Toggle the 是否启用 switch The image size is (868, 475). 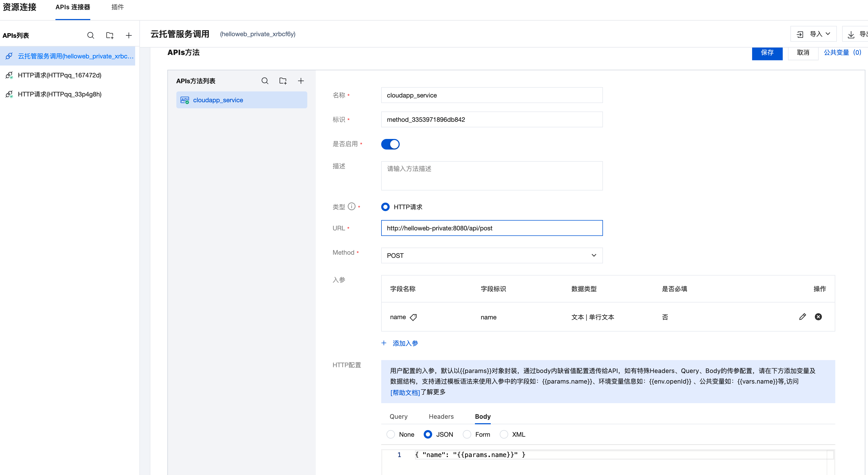pos(390,144)
